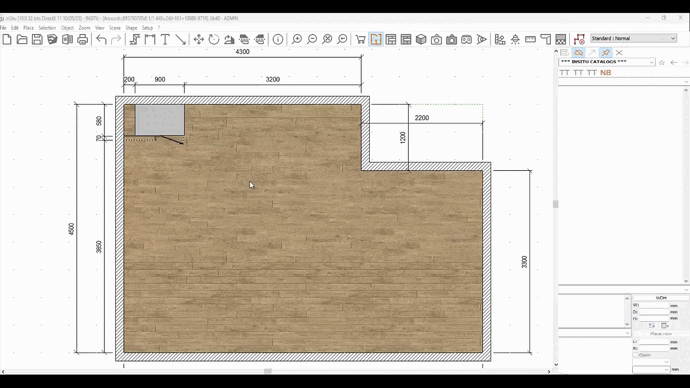Redo the last action

(116, 40)
